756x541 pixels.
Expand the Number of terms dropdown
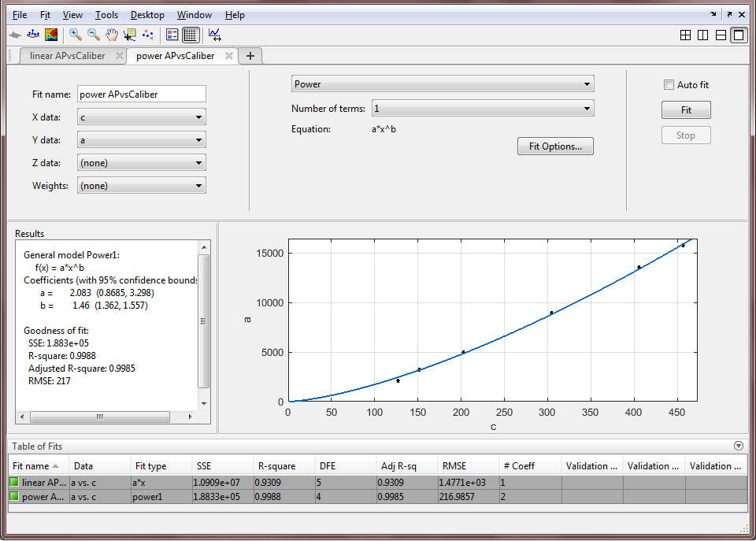(x=483, y=109)
